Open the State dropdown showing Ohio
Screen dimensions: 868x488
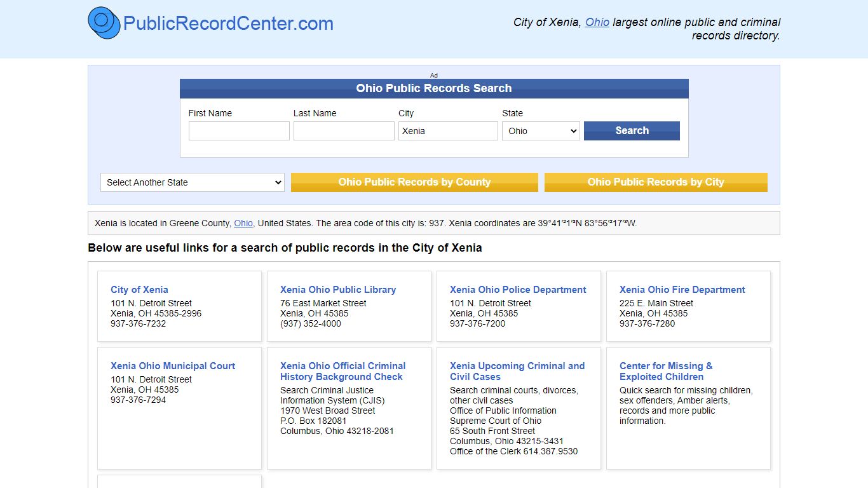[x=541, y=131]
